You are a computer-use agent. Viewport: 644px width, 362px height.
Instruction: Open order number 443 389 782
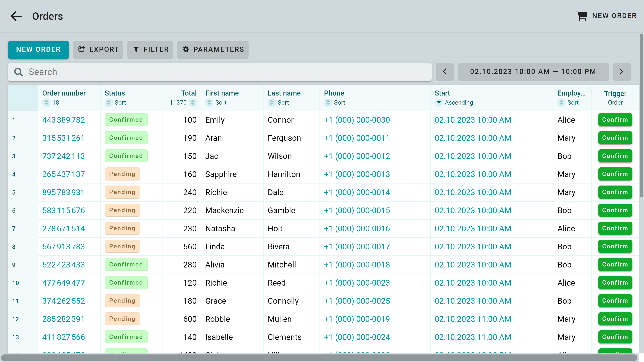click(x=64, y=120)
